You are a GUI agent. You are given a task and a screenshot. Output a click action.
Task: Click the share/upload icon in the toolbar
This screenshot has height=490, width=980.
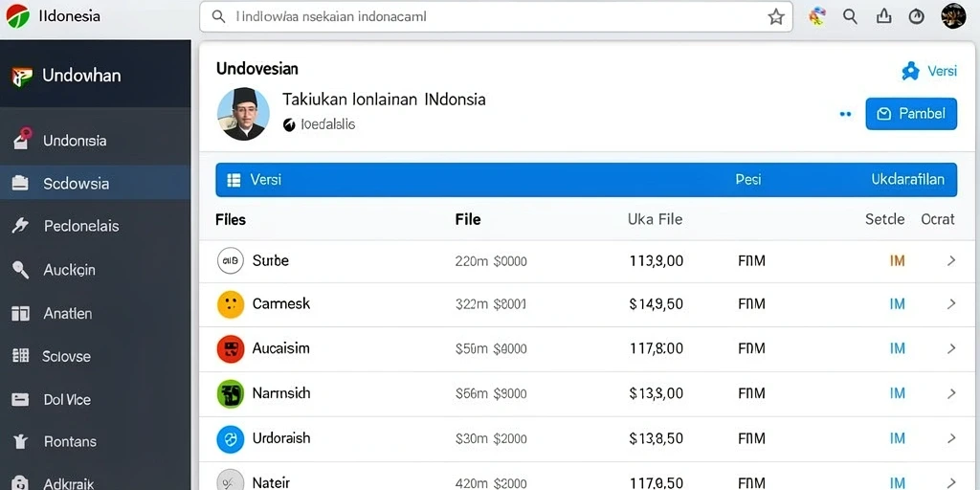[883, 16]
